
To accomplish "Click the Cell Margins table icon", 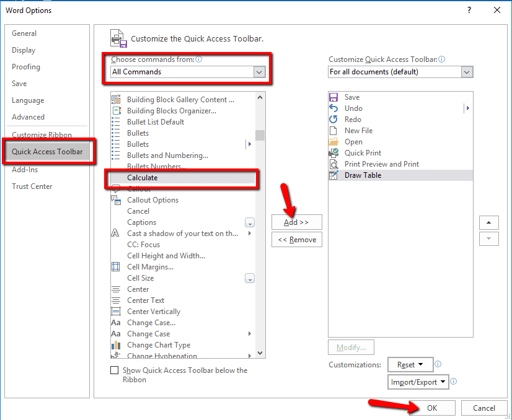I will [116, 266].
